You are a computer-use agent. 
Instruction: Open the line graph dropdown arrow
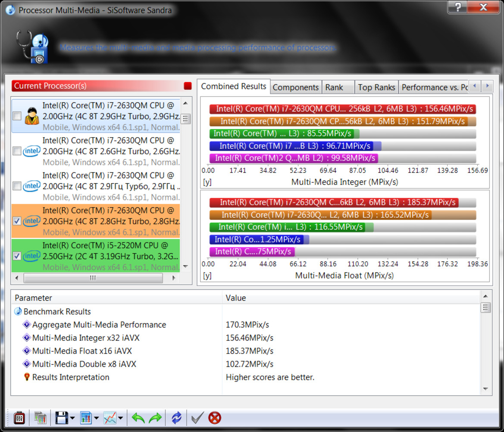[121, 418]
